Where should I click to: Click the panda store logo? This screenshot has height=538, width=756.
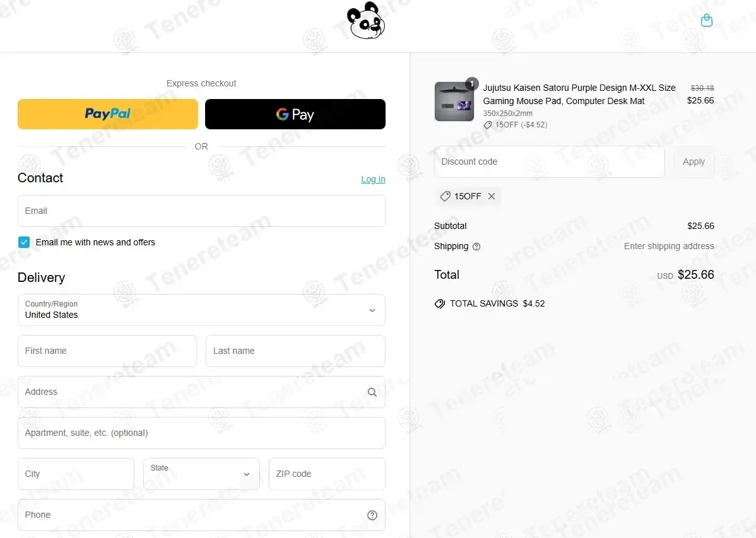tap(366, 21)
